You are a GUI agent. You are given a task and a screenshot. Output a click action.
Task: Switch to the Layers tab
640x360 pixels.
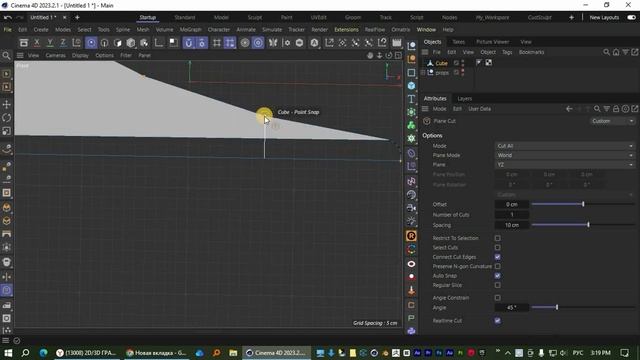click(464, 98)
